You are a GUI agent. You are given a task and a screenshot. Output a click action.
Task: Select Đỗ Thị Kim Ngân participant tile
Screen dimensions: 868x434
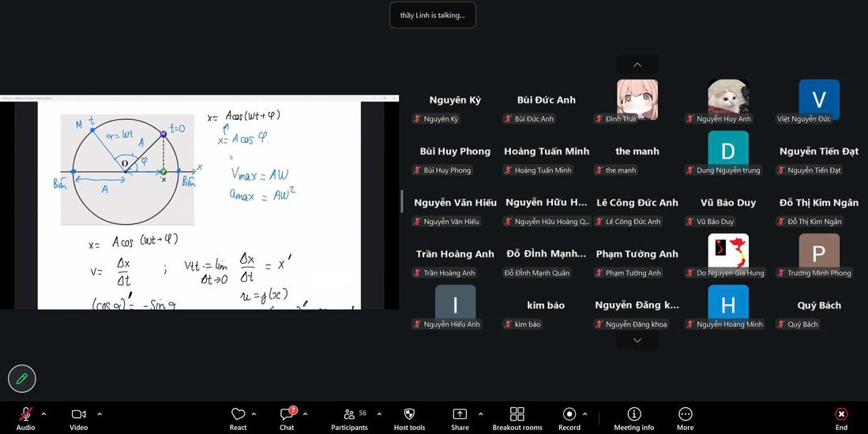coord(819,204)
